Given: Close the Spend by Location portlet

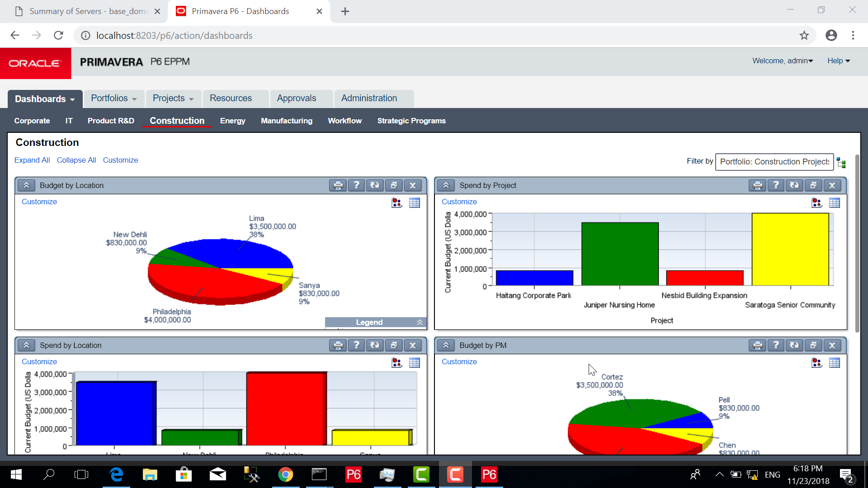Looking at the screenshot, I should pyautogui.click(x=413, y=345).
